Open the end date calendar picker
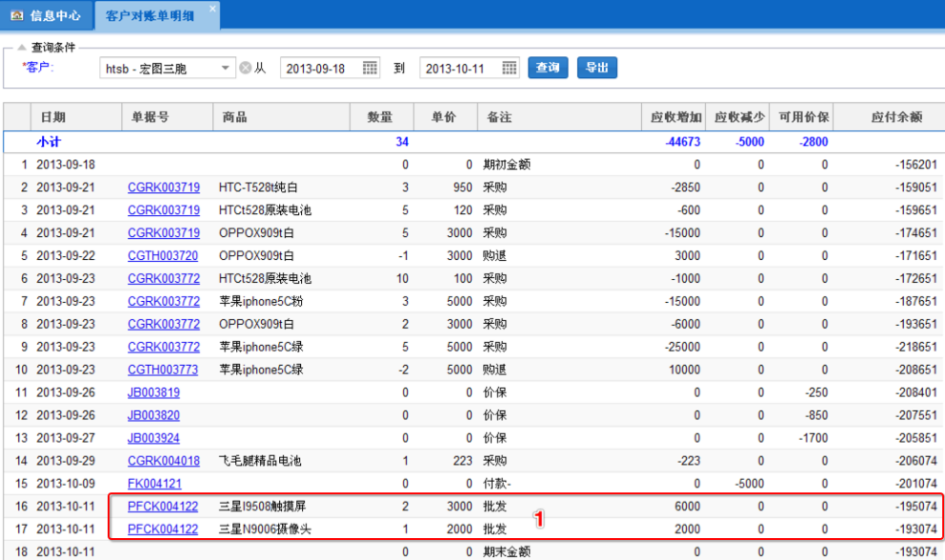This screenshot has width=945, height=560. tap(509, 68)
